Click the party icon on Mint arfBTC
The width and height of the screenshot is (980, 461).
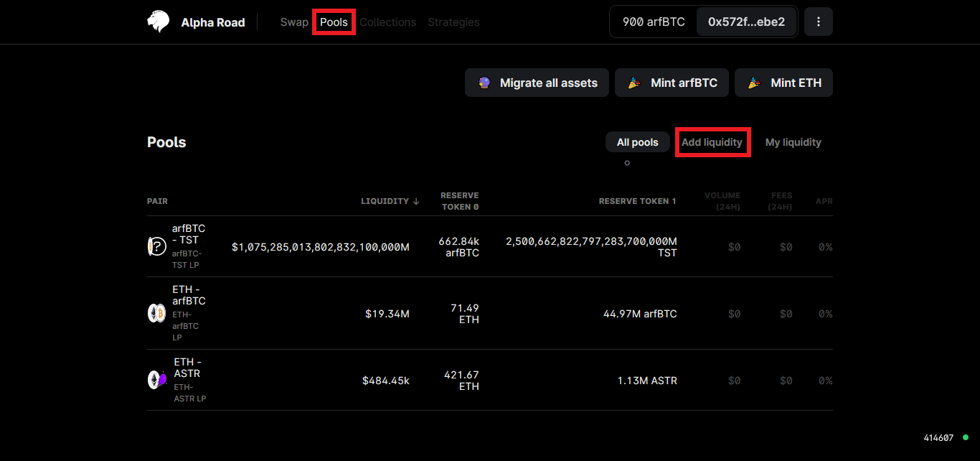pos(634,83)
